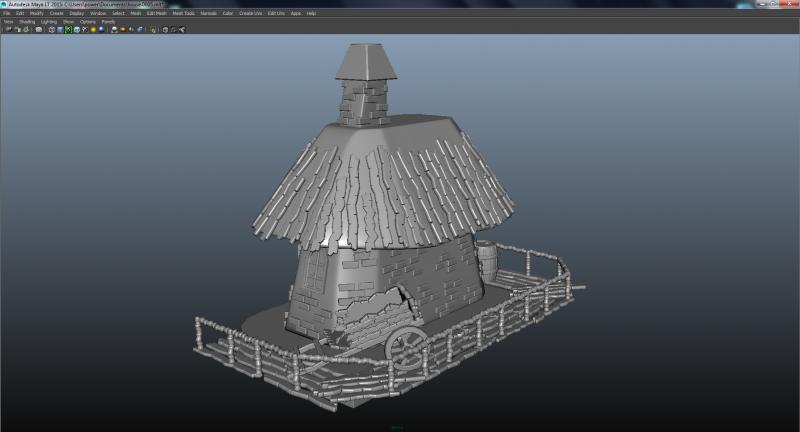Screen dimensions: 800x432
Task: Toggle the X-Ray cube icon
Action: tap(165, 30)
